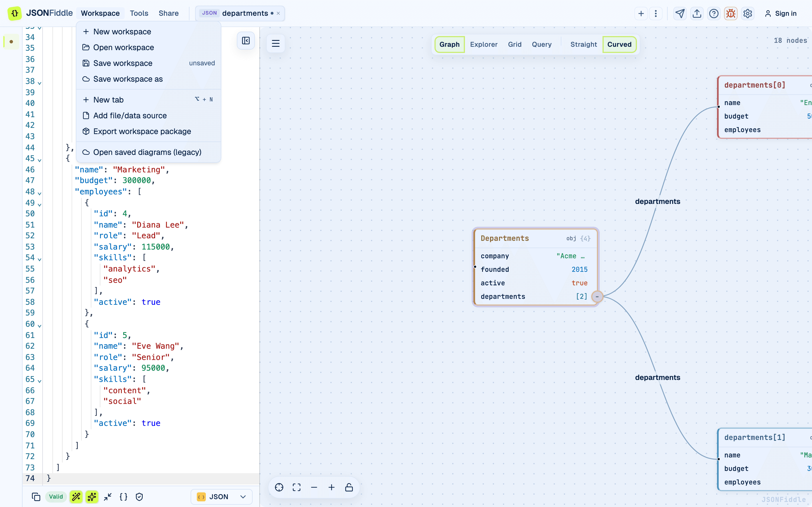Click the fit-to-screen icon
The image size is (812, 507).
tap(297, 487)
